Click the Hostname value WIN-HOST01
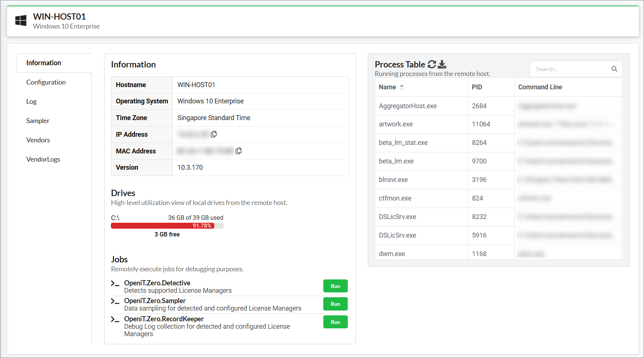The image size is (644, 358). (x=196, y=85)
